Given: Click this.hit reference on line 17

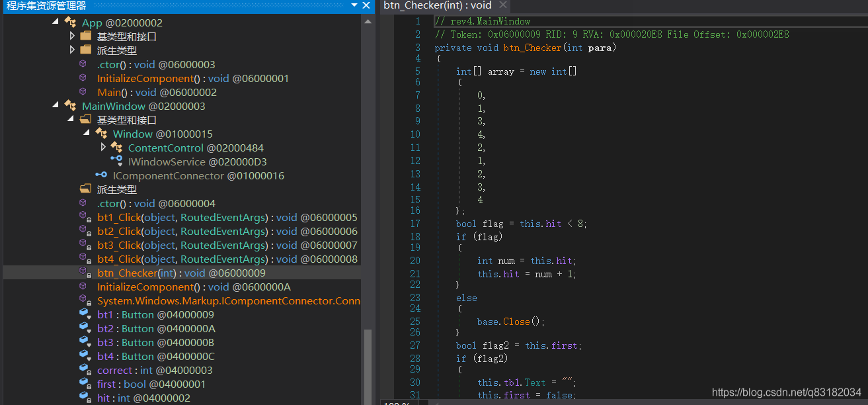Looking at the screenshot, I should point(541,224).
